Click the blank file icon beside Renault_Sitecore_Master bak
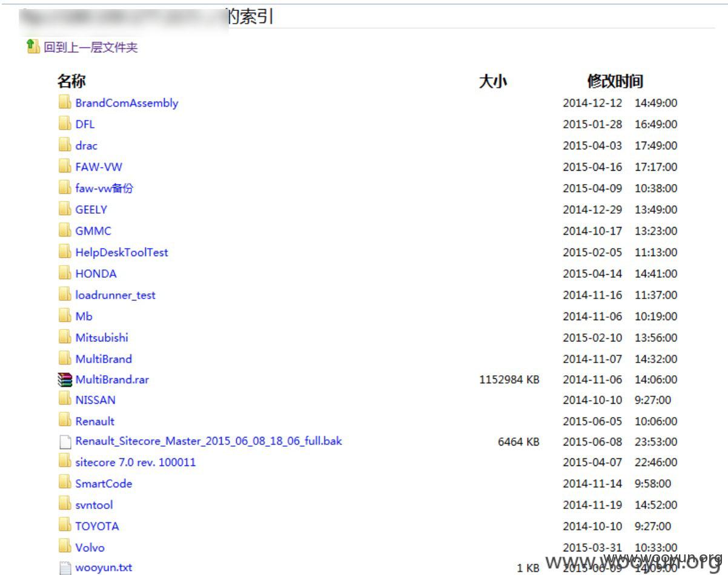Viewport: 728px width, 575px height. [65, 442]
